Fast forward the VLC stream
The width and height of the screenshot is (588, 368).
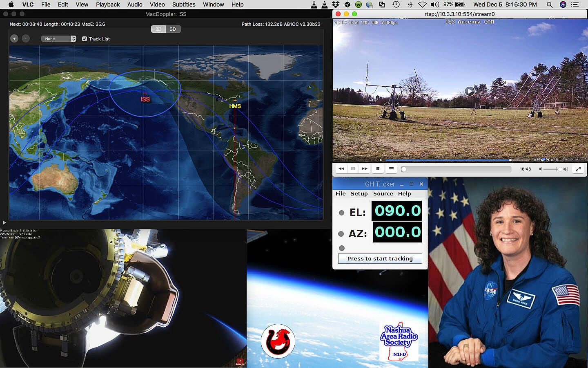(365, 168)
